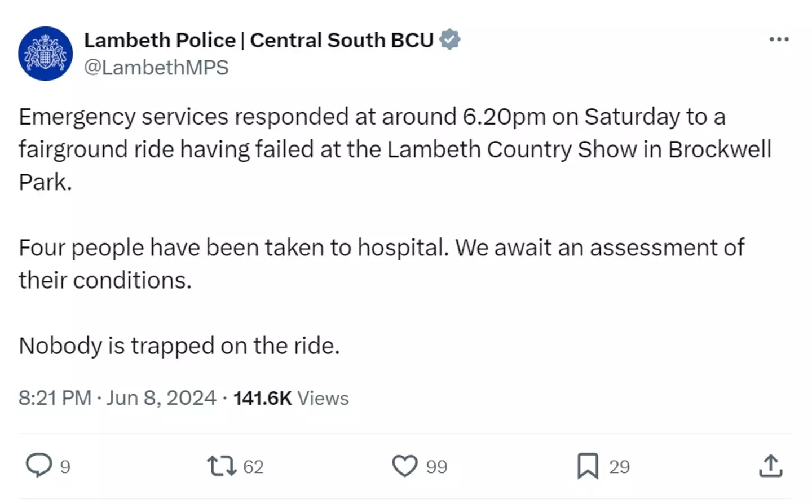Click the blue verified badge
The width and height of the screenshot is (812, 504).
click(x=450, y=39)
